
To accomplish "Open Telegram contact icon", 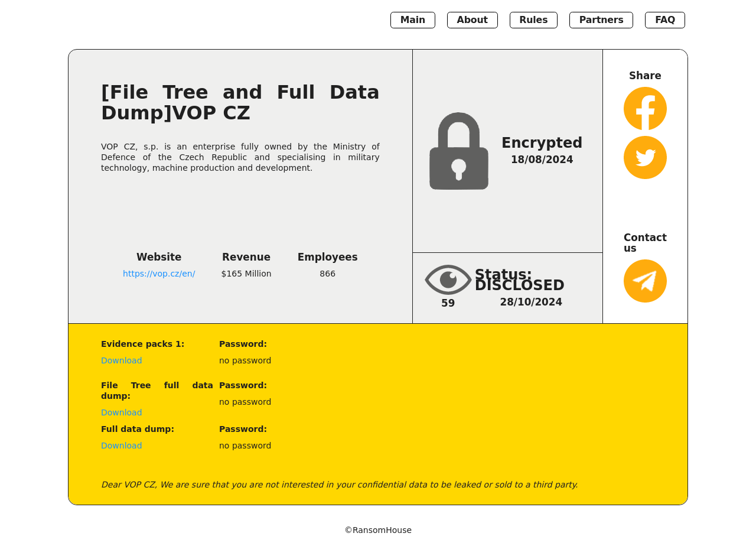I will [x=645, y=281].
